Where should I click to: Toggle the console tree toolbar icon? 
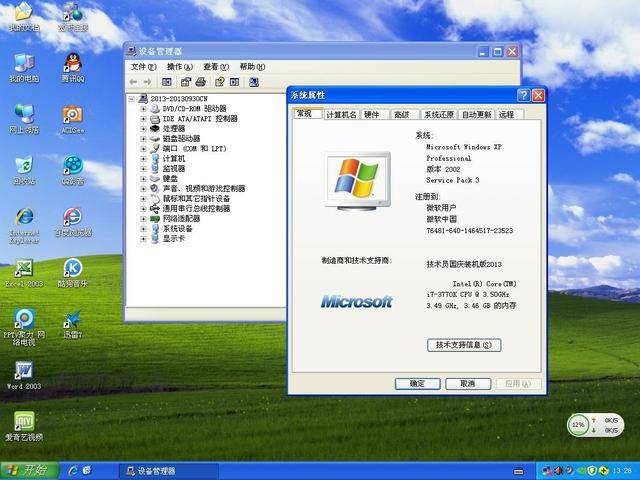[x=167, y=82]
